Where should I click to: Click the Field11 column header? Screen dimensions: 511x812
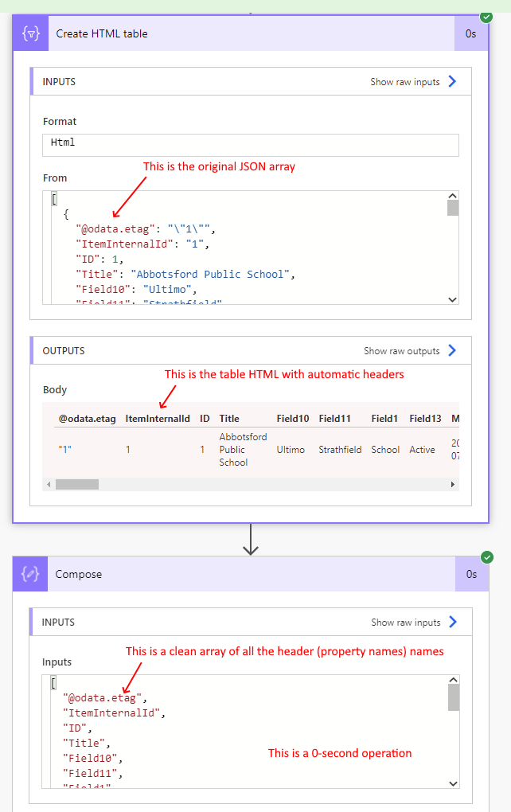pos(334,419)
